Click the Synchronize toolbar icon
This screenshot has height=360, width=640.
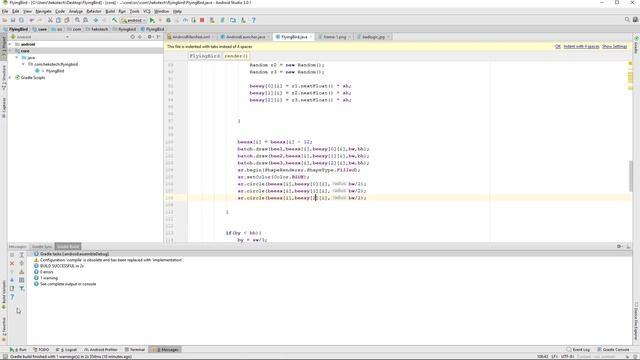click(21, 20)
